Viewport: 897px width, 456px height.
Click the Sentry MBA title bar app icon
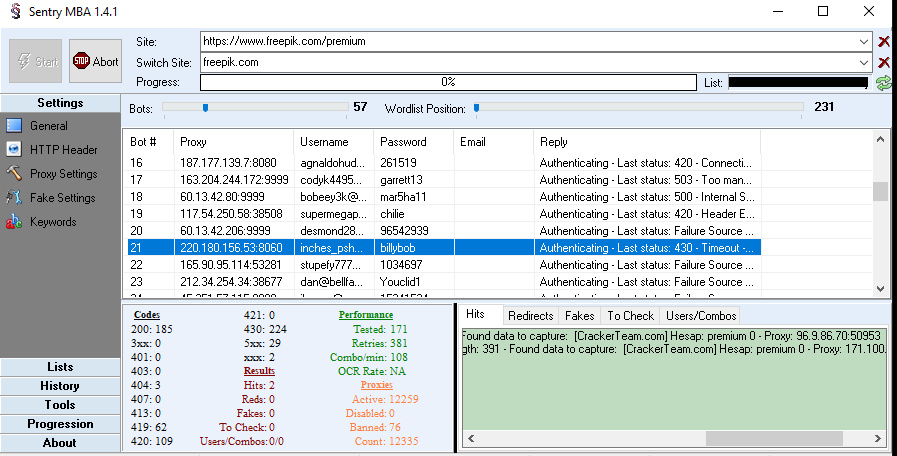[16, 11]
